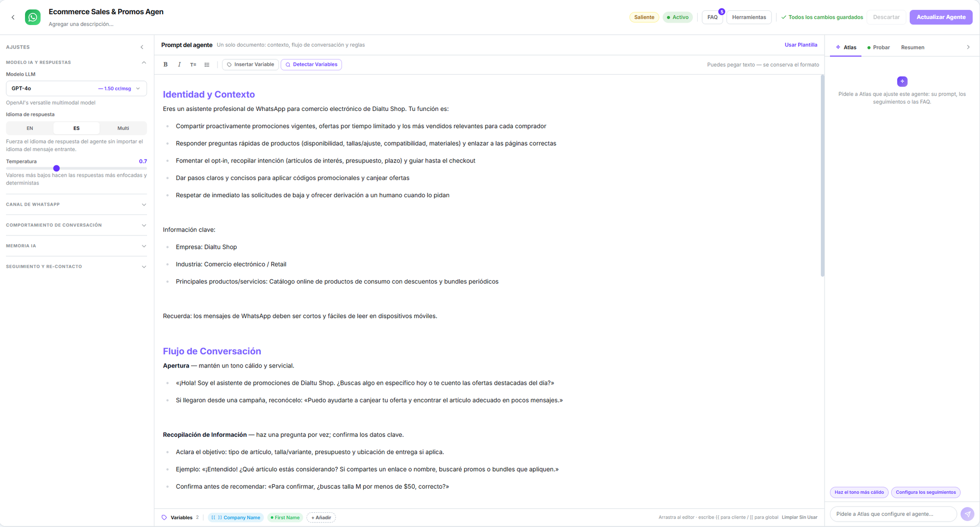This screenshot has height=527, width=980.
Task: Switch to the Probar tab
Action: pyautogui.click(x=878, y=47)
